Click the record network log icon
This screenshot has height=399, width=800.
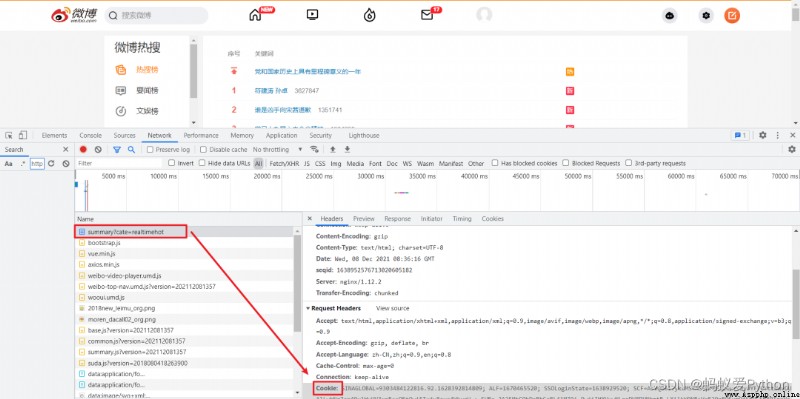83,149
